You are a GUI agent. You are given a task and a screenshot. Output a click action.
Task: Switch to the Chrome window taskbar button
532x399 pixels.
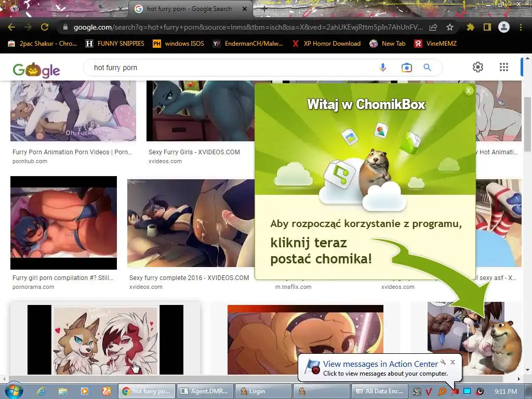click(147, 391)
